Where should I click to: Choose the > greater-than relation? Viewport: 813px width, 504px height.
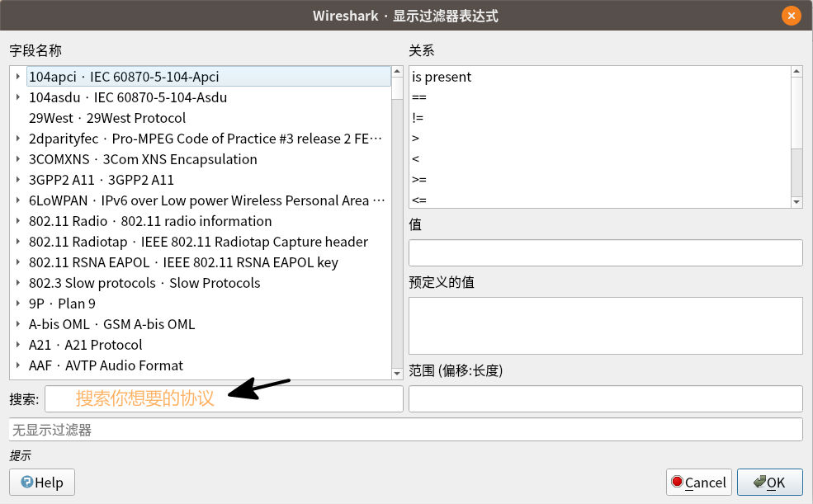(600, 139)
